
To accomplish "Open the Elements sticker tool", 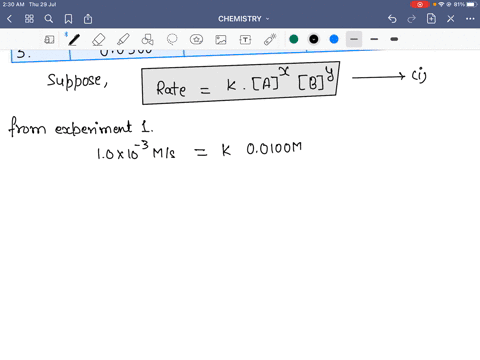I will [x=196, y=40].
